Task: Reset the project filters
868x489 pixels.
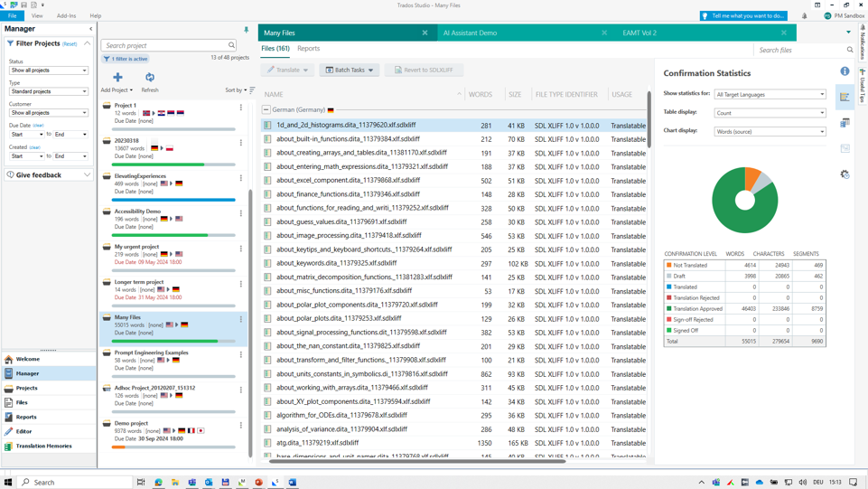Action: click(70, 43)
